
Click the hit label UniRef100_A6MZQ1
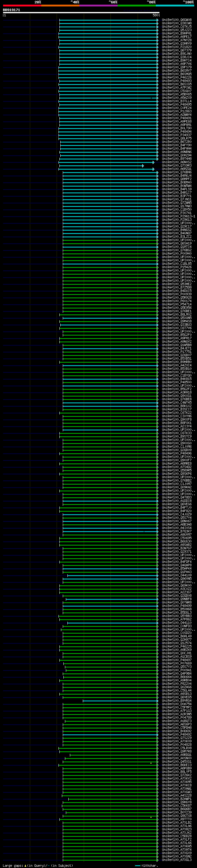tap(177, 169)
